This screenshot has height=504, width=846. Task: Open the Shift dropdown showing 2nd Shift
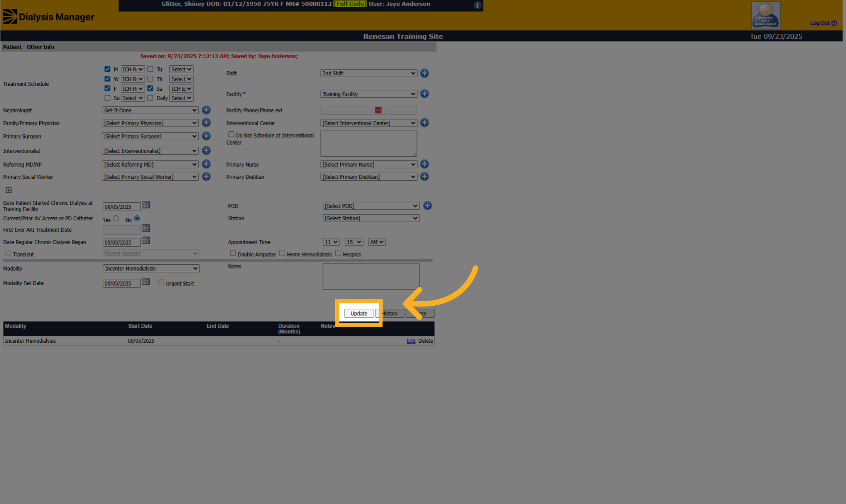pos(369,73)
